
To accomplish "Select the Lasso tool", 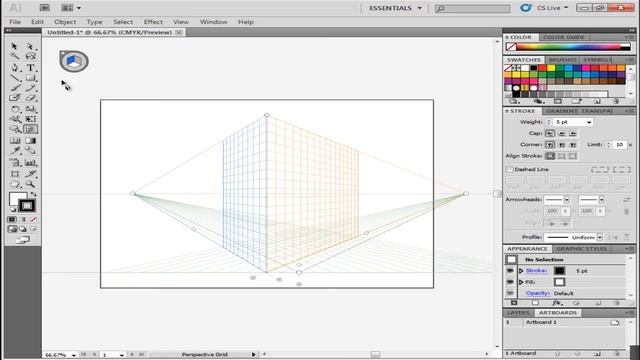I will (x=30, y=56).
